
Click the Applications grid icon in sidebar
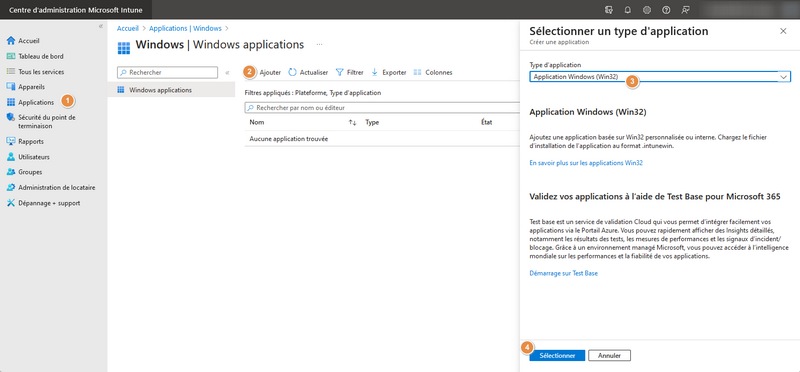point(11,102)
